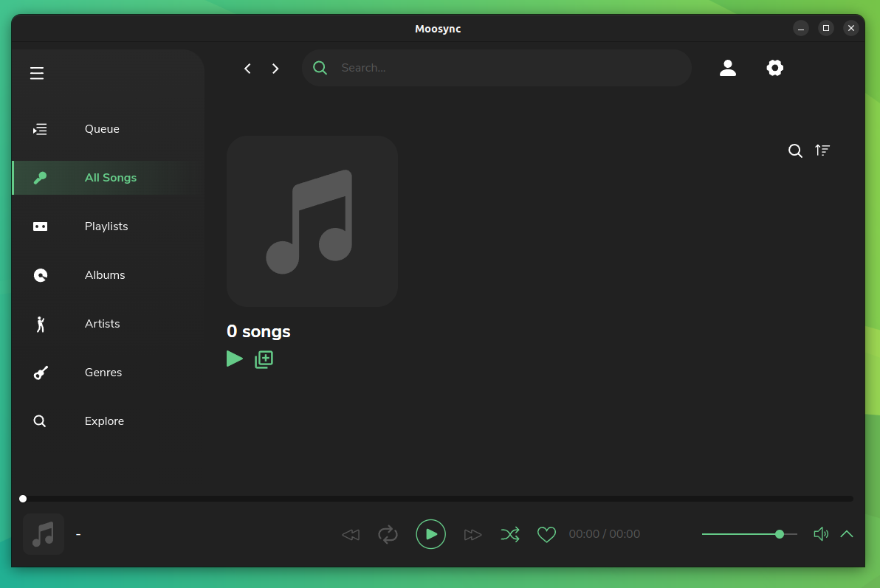Mute audio using the speaker icon

point(821,533)
